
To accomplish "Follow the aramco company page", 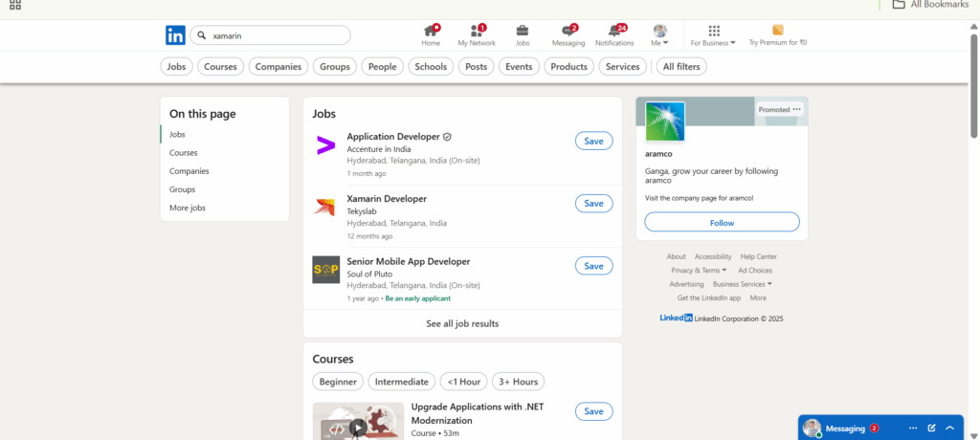I will [722, 223].
